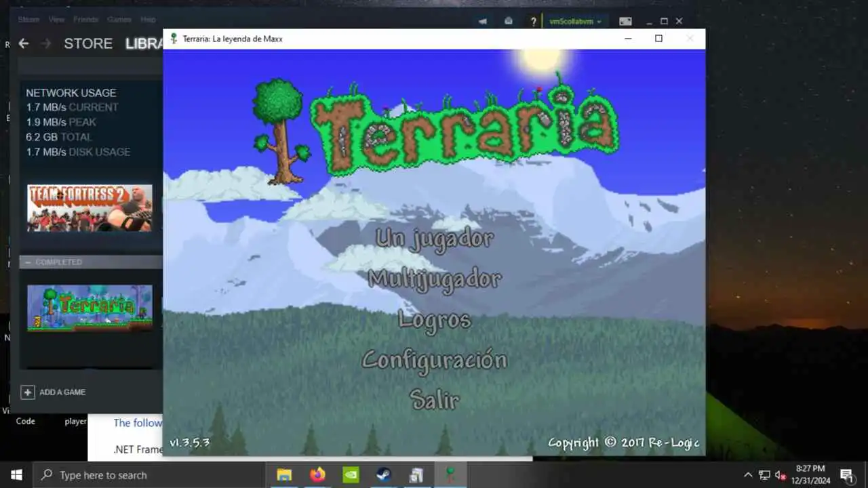Image resolution: width=868 pixels, height=488 pixels.
Task: Minimize the Terraria window
Action: pyautogui.click(x=628, y=39)
